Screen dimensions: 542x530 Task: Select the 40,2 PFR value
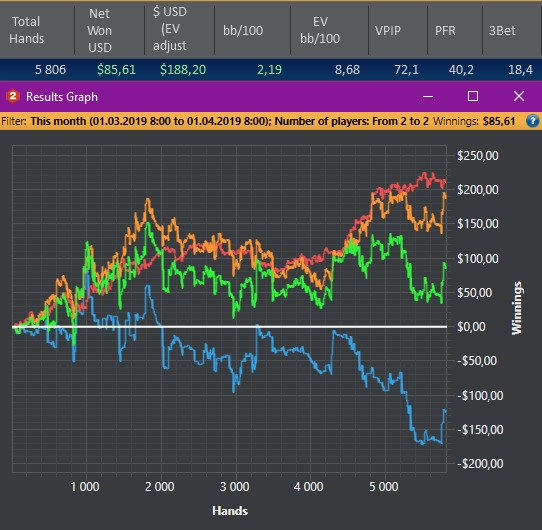click(x=461, y=70)
